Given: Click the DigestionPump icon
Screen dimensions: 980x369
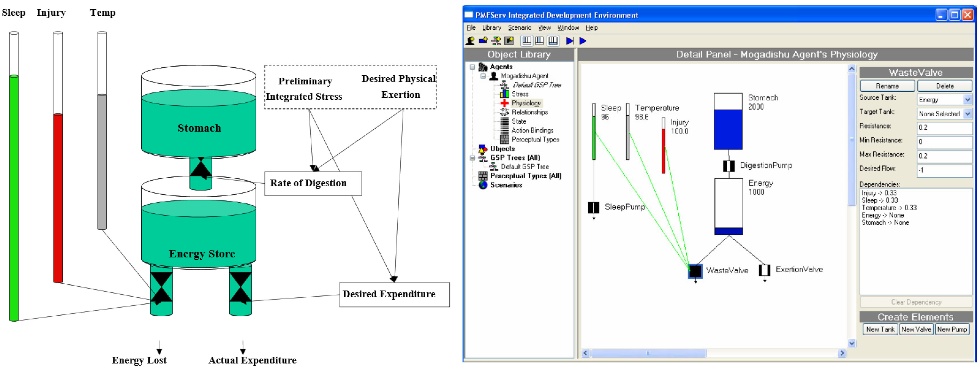Looking at the screenshot, I should click(729, 166).
